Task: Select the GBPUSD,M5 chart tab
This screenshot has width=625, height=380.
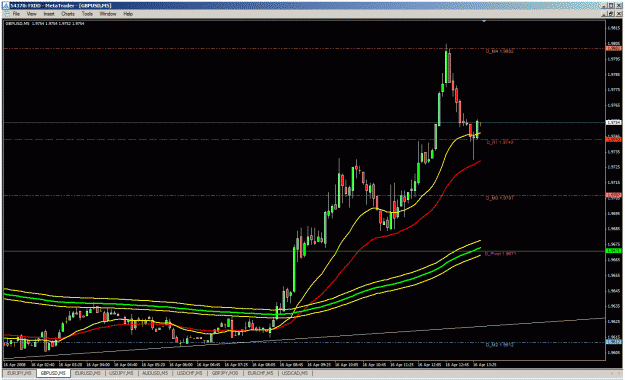Action: tap(53, 373)
